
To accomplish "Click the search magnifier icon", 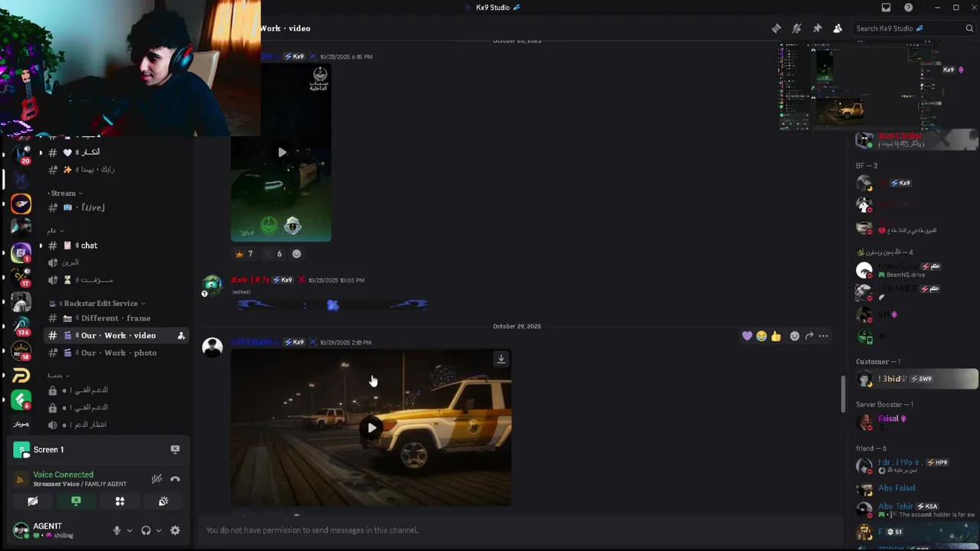I will pos(969,28).
